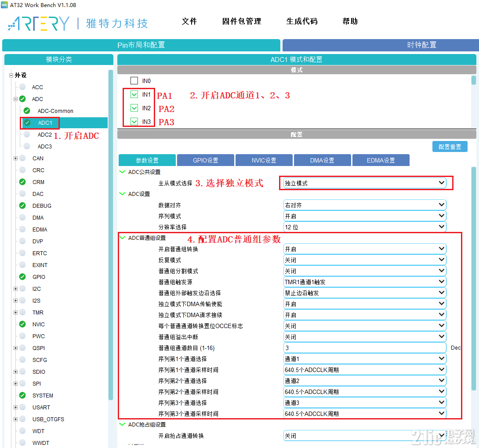The image size is (479, 448).
Task: Open the 帮助 menu
Action: (x=350, y=22)
